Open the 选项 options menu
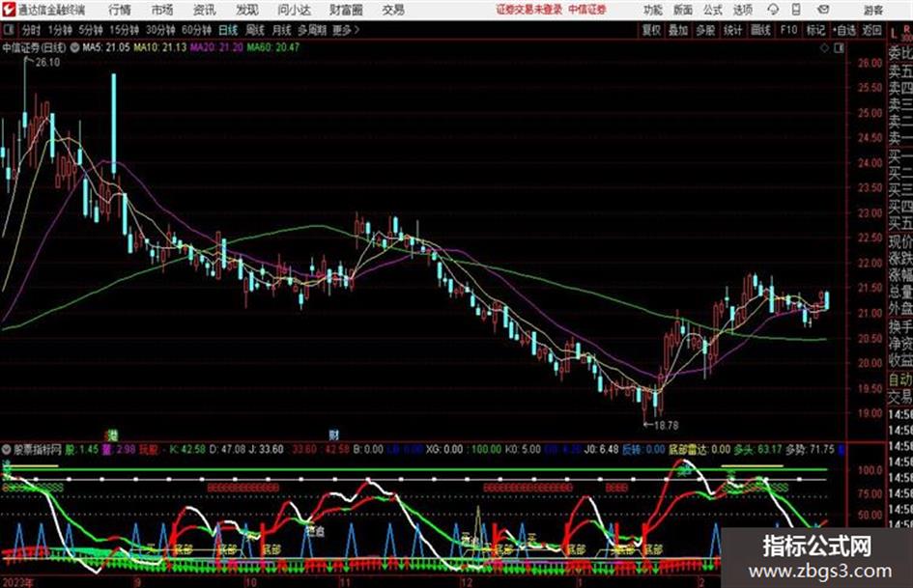Image resolution: width=913 pixels, height=588 pixels. click(743, 10)
